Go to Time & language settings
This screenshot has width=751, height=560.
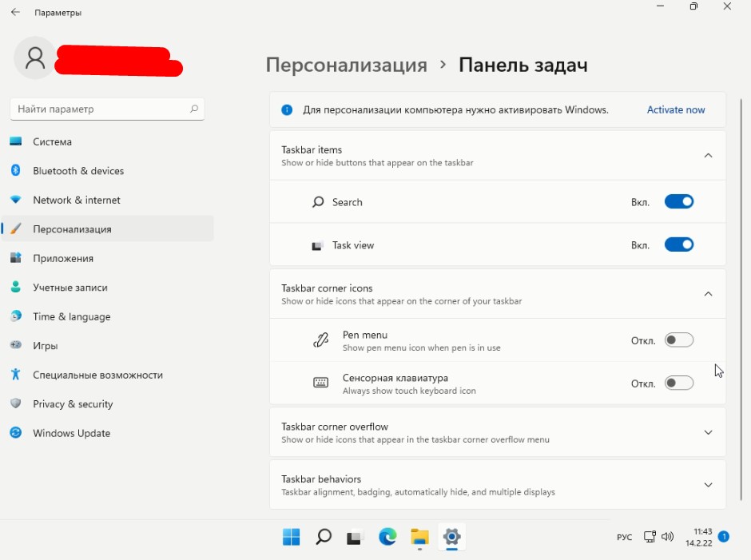tap(107, 316)
